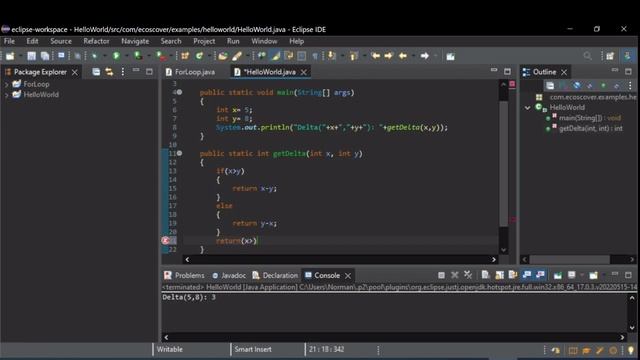Image resolution: width=640 pixels, height=360 pixels.
Task: Click the tip of the day lightbulb
Action: pos(631,350)
